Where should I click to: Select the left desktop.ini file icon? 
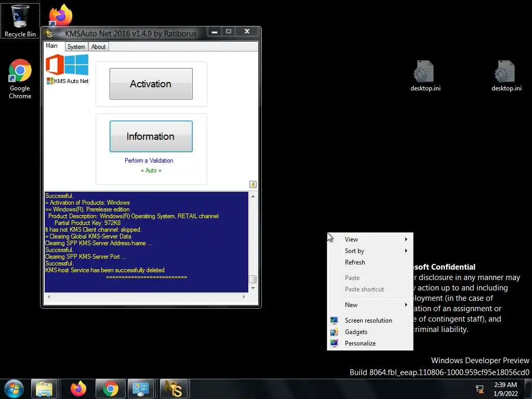pyautogui.click(x=425, y=76)
